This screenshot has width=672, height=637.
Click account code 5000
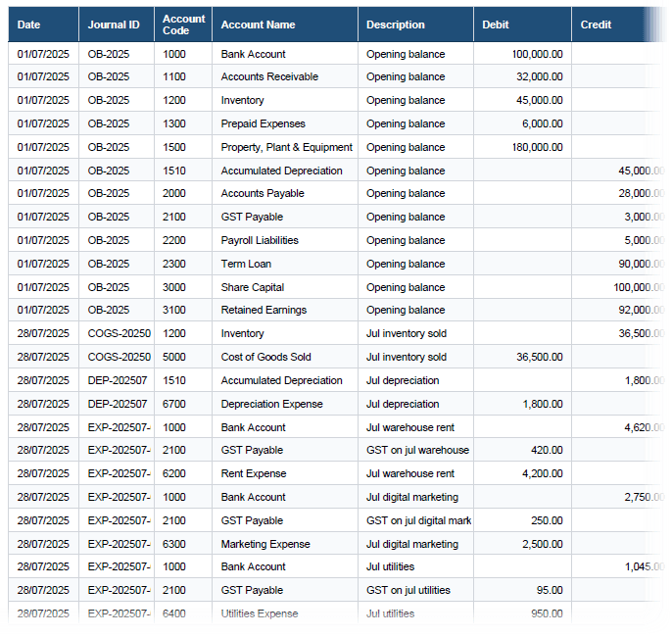[174, 357]
